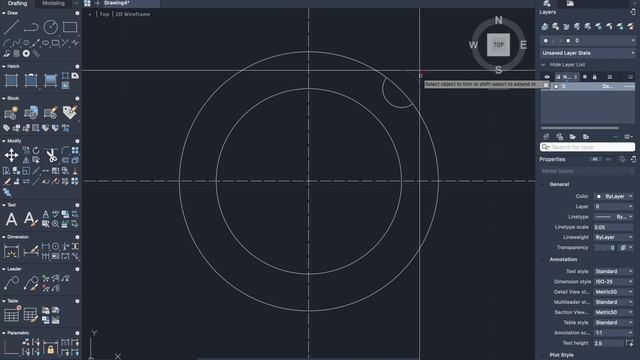This screenshot has width=640, height=360.
Task: Open the Dimension style ISO-25 dropdown
Action: [x=613, y=282]
